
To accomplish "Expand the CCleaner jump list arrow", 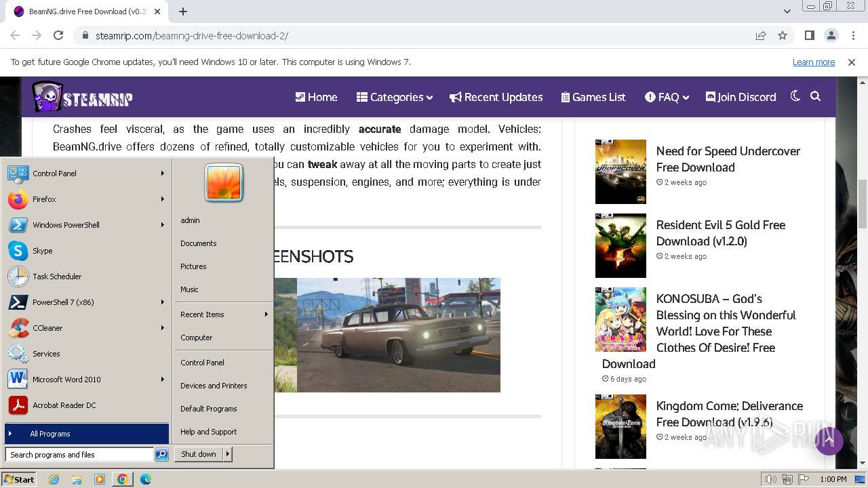I will 163,328.
